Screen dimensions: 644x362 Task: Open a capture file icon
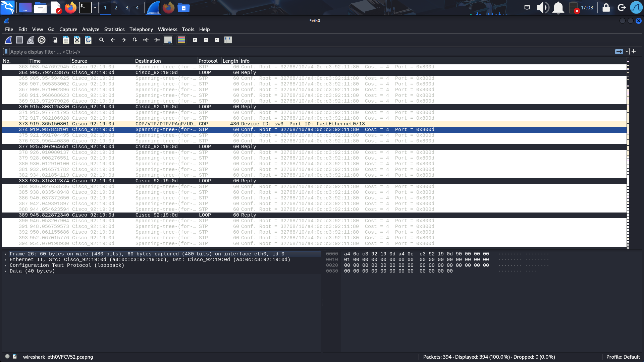[55, 40]
